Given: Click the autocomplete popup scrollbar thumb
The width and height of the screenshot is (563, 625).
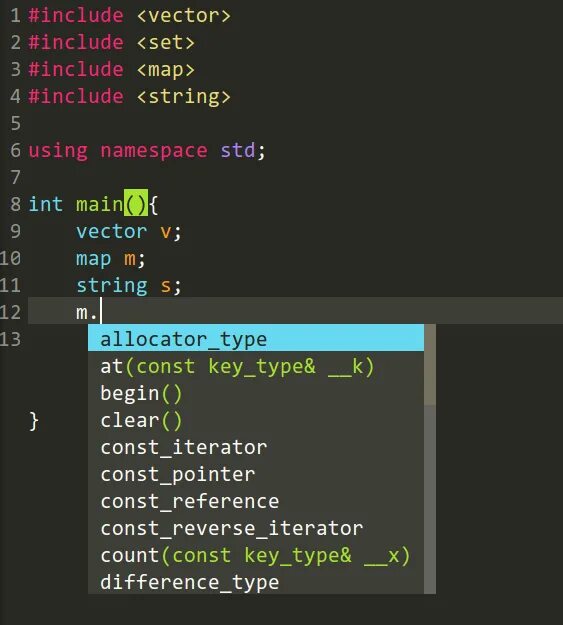Looking at the screenshot, I should point(430,365).
